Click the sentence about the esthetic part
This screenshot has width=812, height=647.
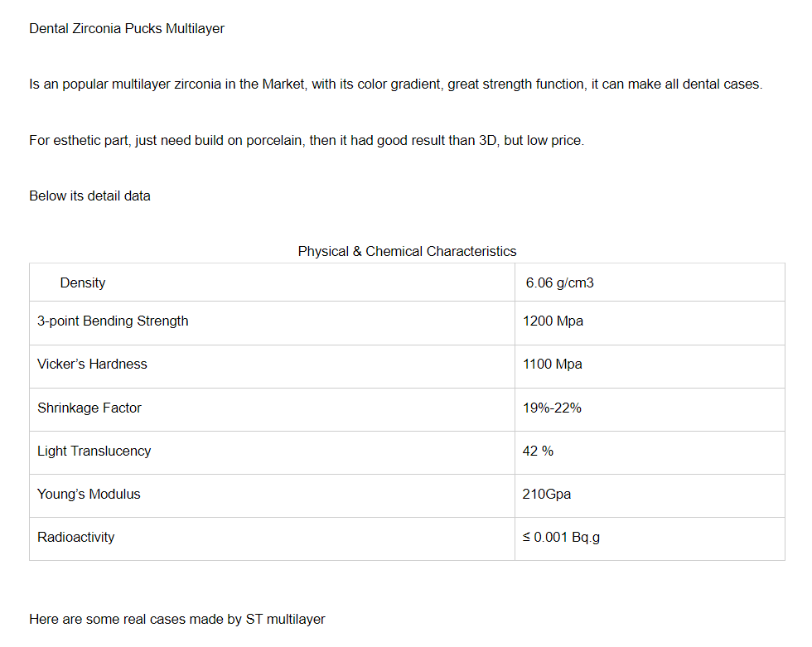[307, 140]
